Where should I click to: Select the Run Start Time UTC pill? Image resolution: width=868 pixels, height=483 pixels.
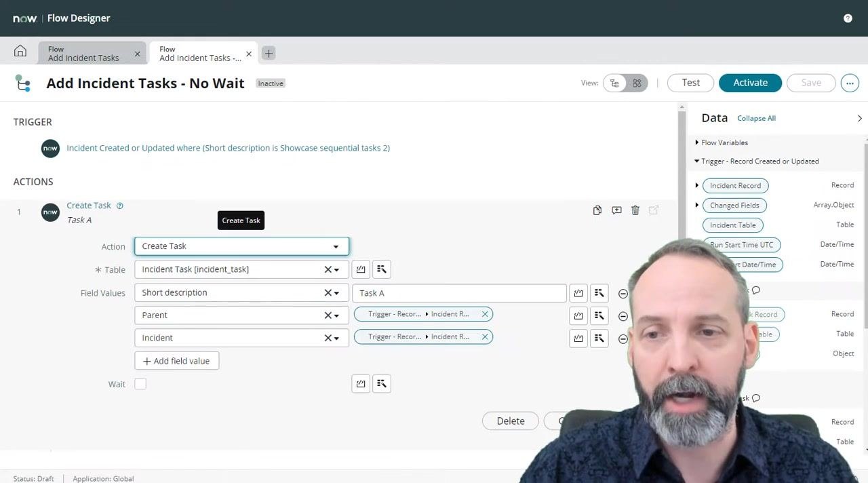742,244
